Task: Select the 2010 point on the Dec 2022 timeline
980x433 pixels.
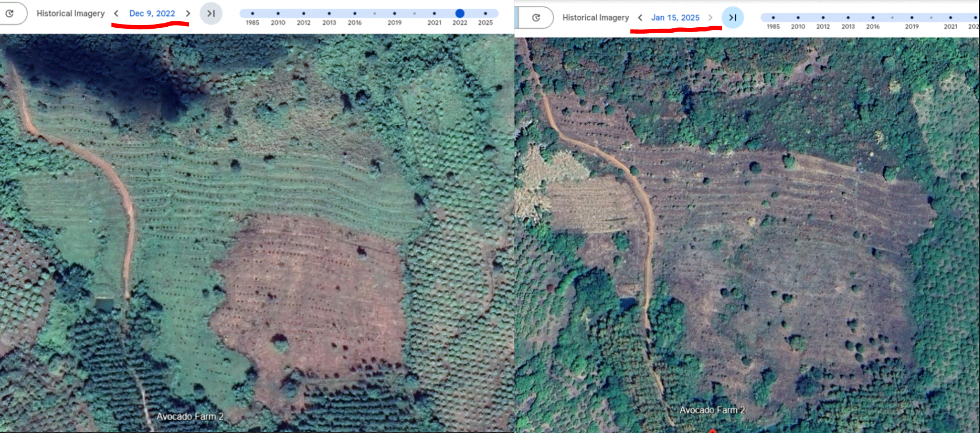Action: [x=278, y=13]
